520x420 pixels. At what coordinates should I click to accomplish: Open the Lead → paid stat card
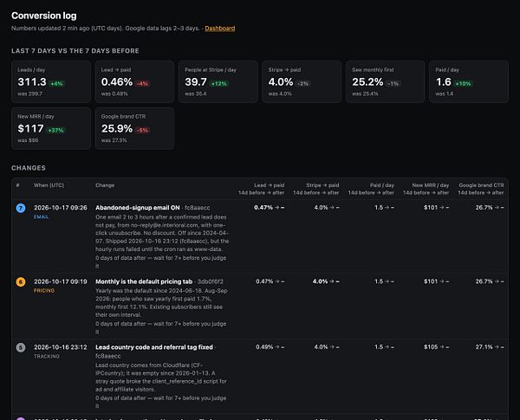[134, 81]
